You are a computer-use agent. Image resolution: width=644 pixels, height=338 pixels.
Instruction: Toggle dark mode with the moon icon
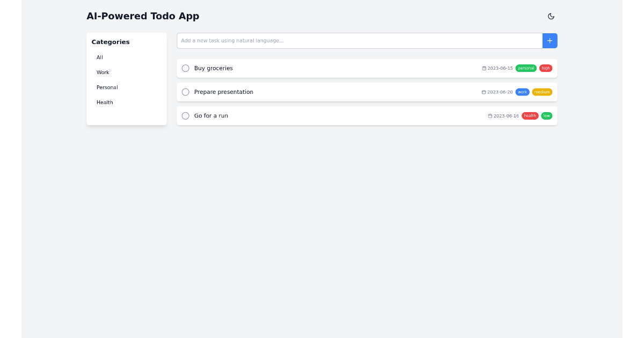551,16
